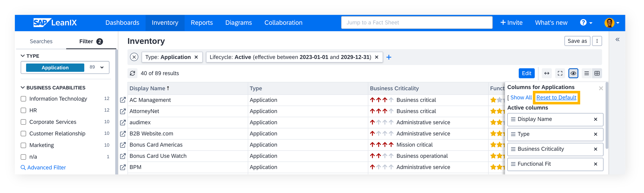Open the user profile avatar menu

(x=612, y=23)
